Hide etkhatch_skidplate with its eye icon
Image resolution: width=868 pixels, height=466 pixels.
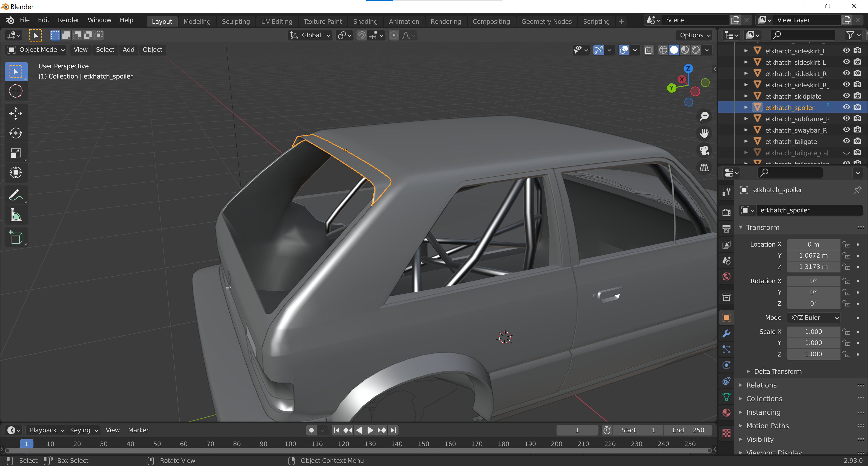[x=846, y=96]
